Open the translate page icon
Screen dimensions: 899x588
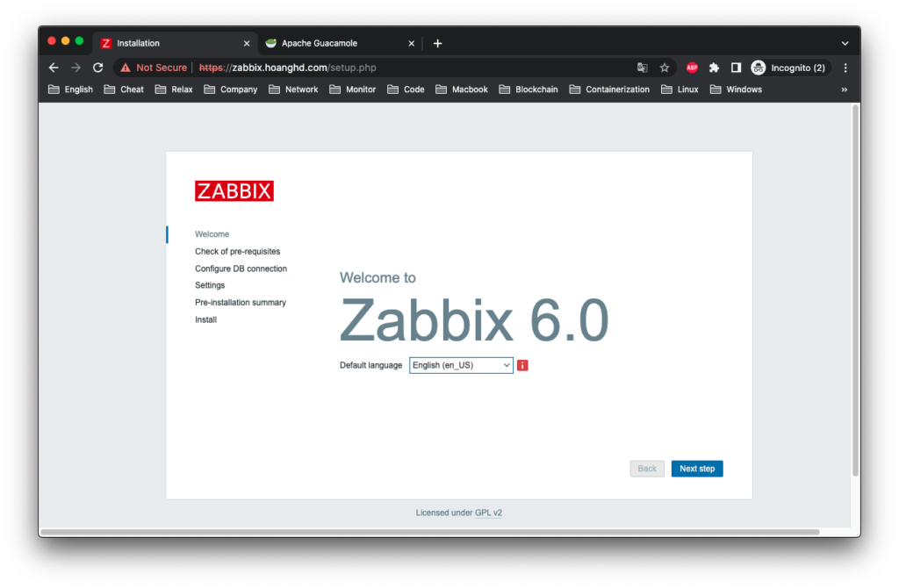click(x=642, y=68)
